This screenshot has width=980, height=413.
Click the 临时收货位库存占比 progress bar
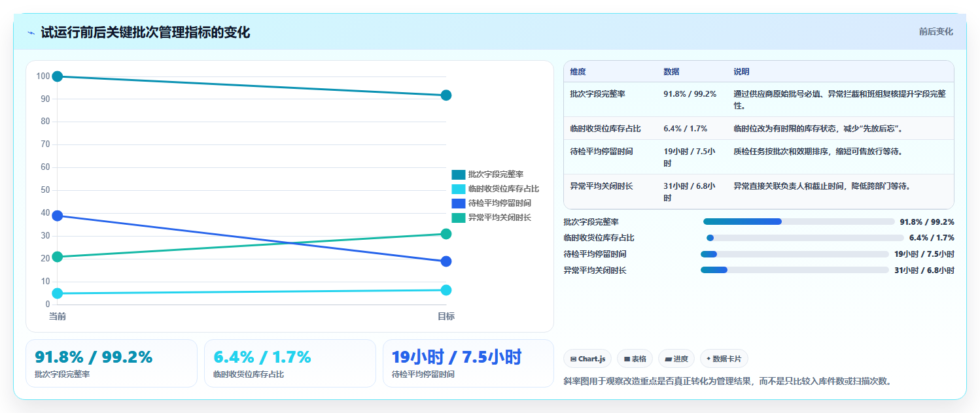pyautogui.click(x=805, y=238)
